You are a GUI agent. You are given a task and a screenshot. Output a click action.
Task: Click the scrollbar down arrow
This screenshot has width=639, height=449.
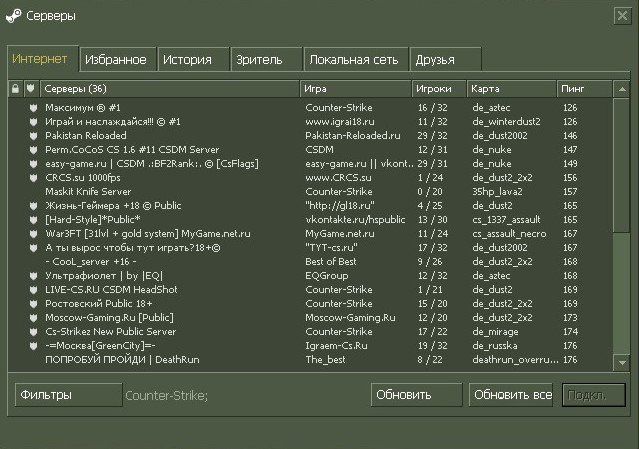click(x=622, y=362)
